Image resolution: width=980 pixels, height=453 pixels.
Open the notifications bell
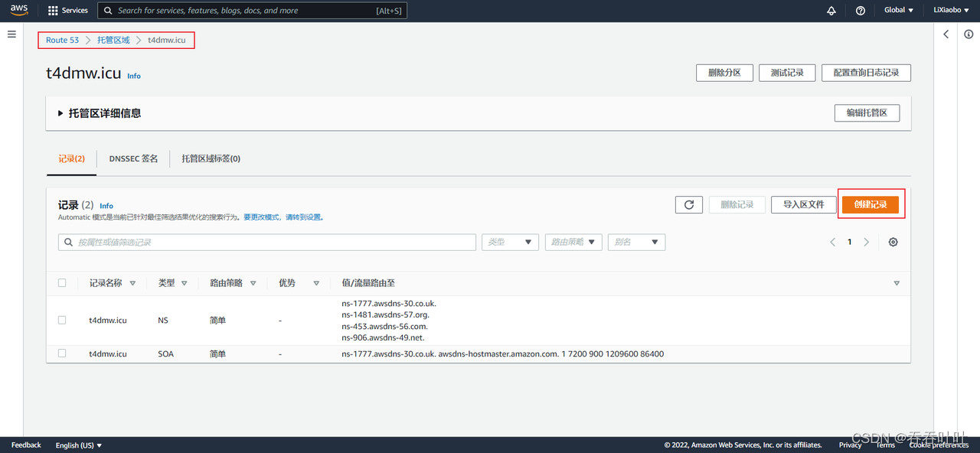pos(831,11)
